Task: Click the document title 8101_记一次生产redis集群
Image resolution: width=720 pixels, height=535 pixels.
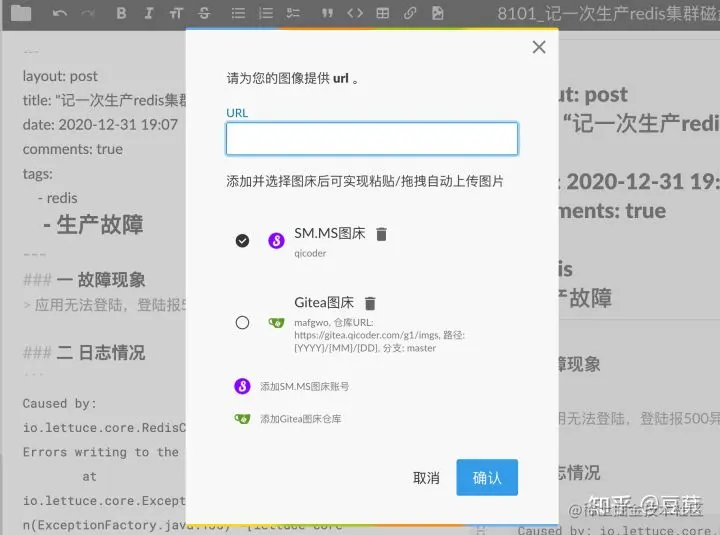Action: pyautogui.click(x=608, y=14)
